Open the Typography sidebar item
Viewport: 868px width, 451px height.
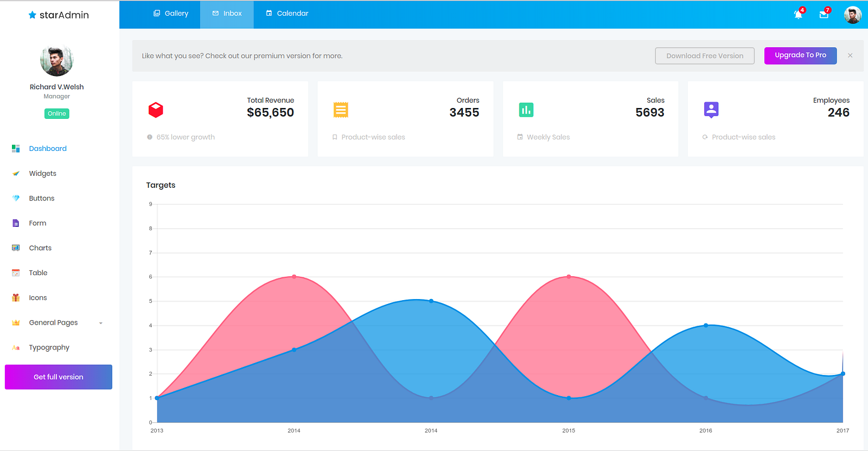(x=49, y=348)
